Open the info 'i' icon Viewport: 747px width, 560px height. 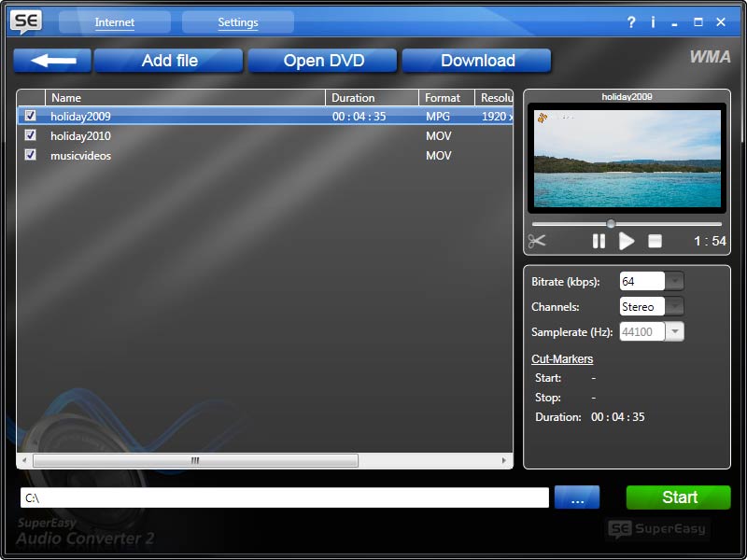click(x=653, y=21)
